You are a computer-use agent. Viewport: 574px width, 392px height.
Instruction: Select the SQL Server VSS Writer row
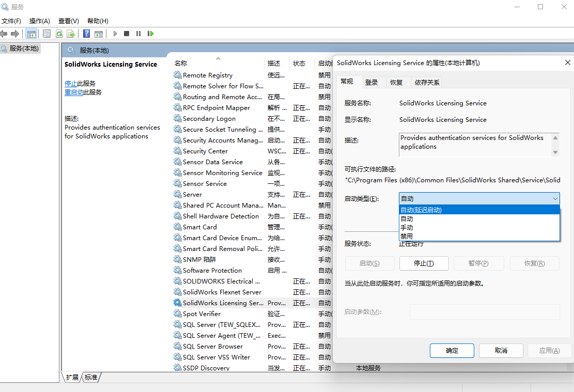(x=253, y=357)
